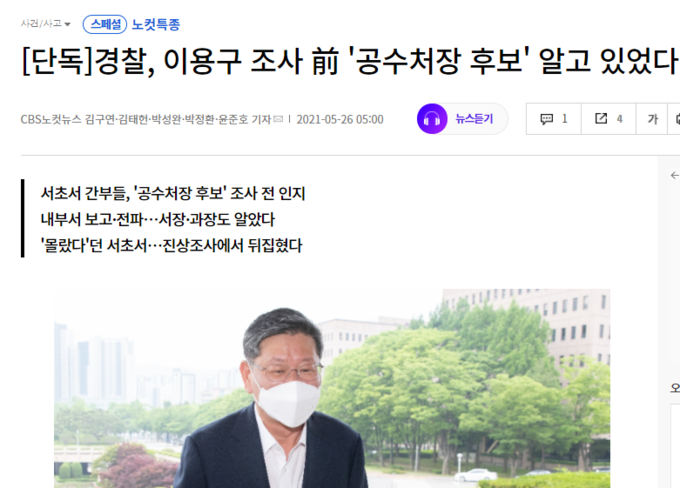Image resolution: width=680 pixels, height=488 pixels.
Task: Open comments via speech bubble icon
Action: click(x=546, y=119)
